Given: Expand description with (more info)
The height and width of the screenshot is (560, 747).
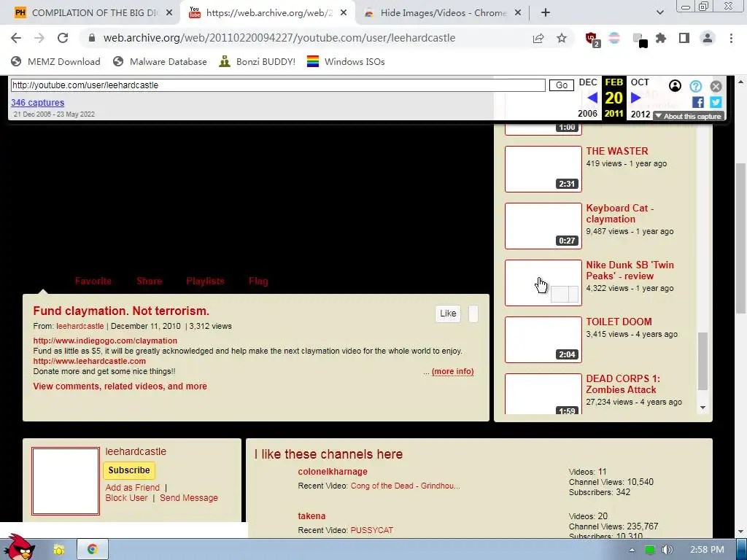Looking at the screenshot, I should pyautogui.click(x=452, y=371).
